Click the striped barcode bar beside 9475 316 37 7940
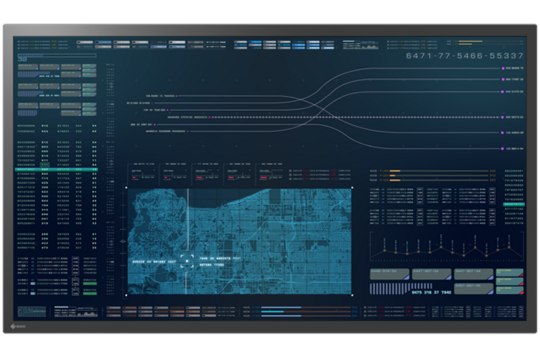 pos(401,288)
